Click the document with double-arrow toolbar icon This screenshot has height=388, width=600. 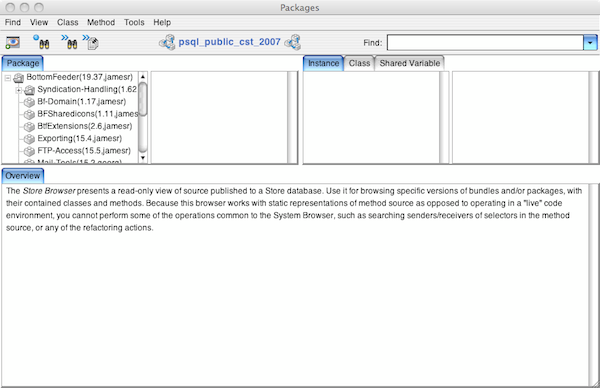[91, 42]
